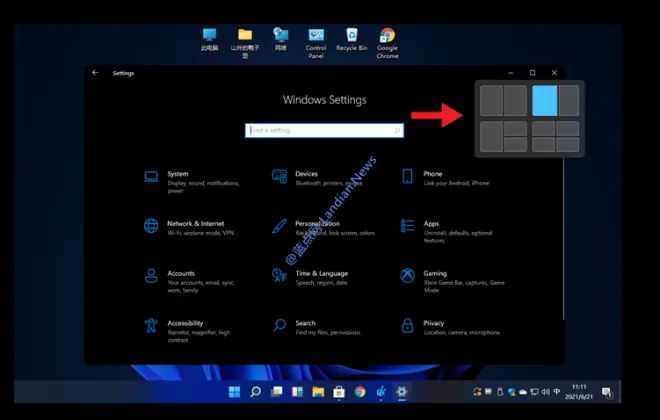Snap to left half of two-equal-columns layout

[491, 101]
